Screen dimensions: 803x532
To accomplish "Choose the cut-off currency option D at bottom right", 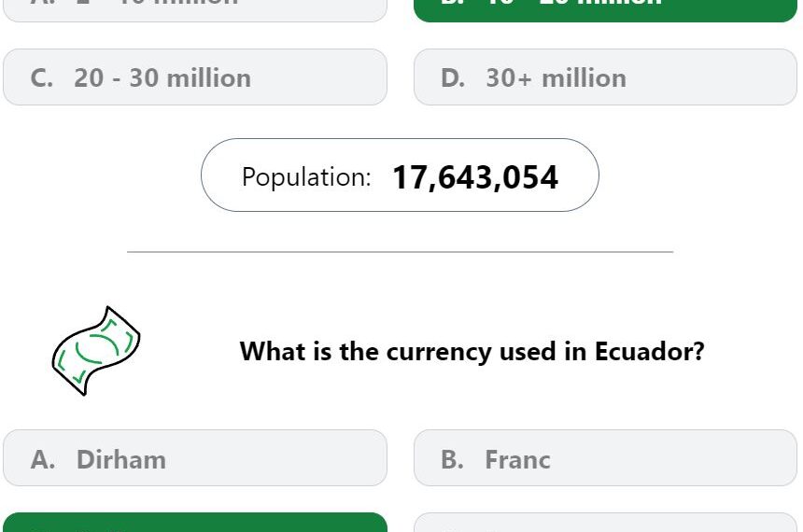I will (605, 523).
